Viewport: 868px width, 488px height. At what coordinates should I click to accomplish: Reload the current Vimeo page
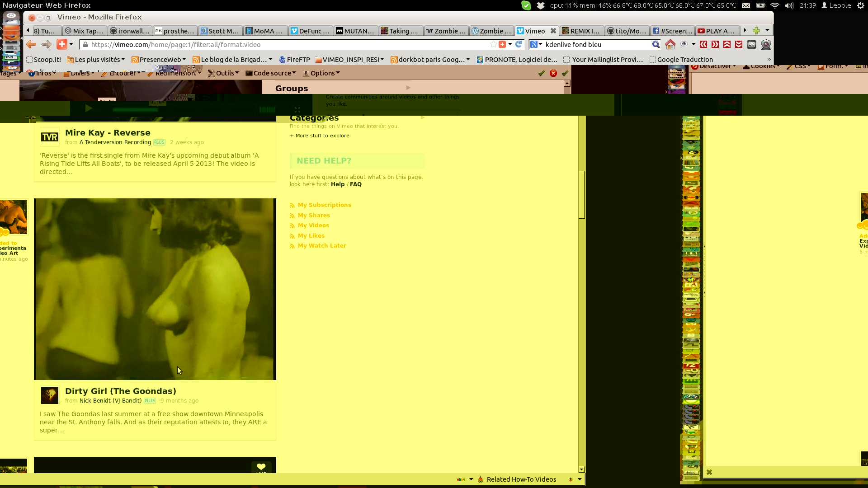[519, 44]
